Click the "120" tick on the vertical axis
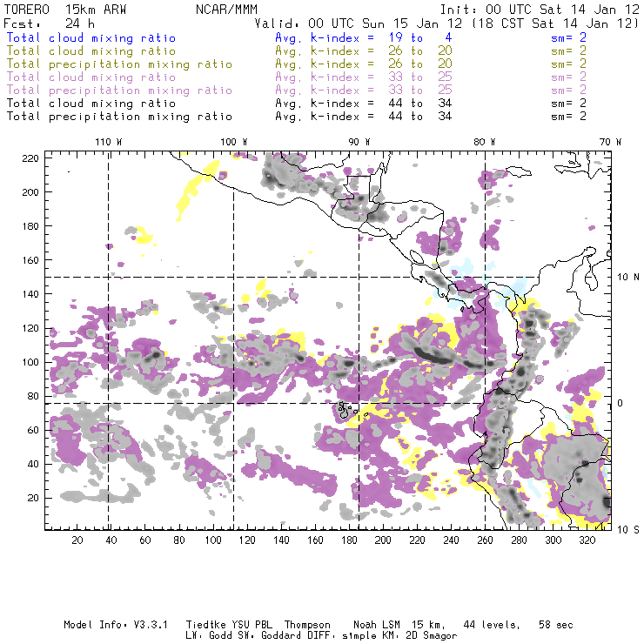Screen dimensions: 644x644 point(30,328)
